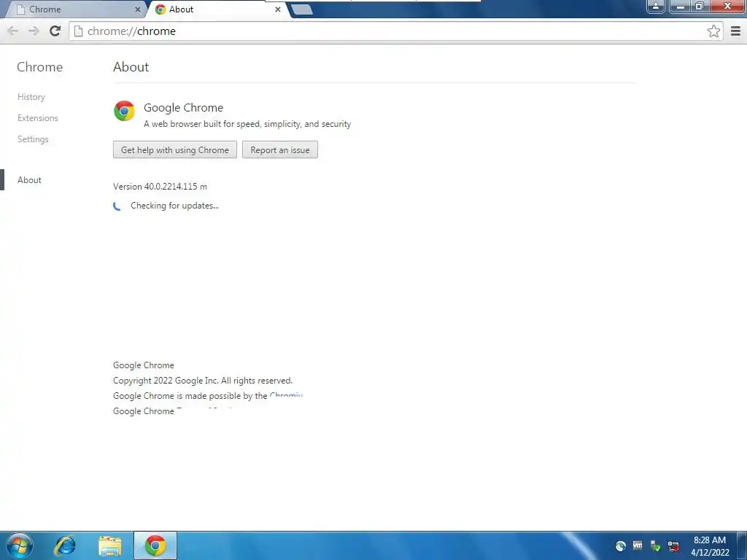Click the network tray icon with red mark
The height and width of the screenshot is (560, 747).
673,546
